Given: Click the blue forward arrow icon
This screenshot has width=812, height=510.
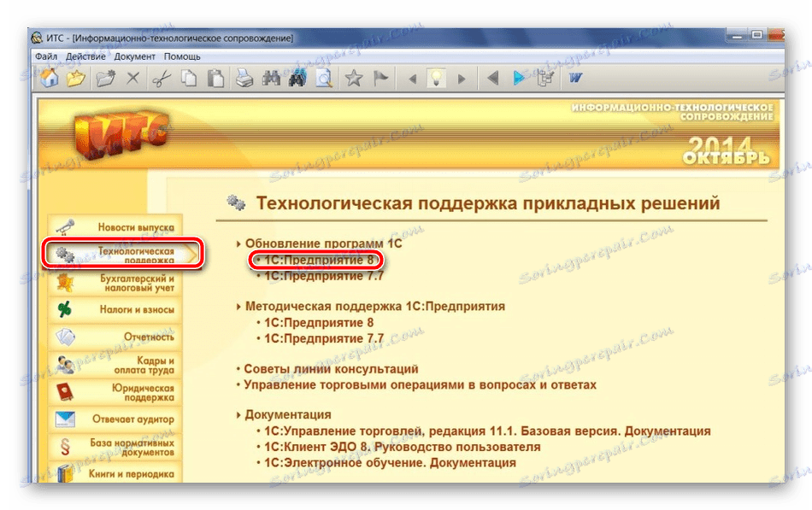Looking at the screenshot, I should tap(518, 79).
